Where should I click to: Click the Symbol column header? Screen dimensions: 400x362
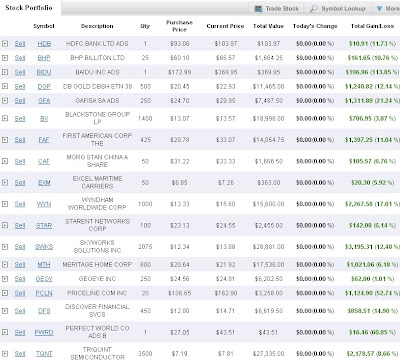click(44, 26)
